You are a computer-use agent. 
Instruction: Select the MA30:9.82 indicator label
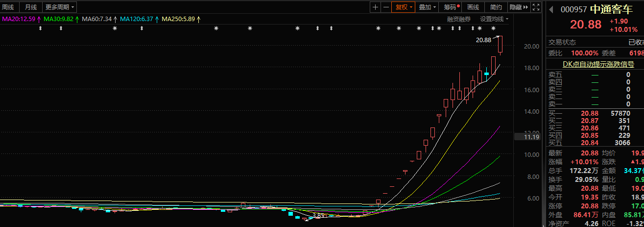(58, 19)
